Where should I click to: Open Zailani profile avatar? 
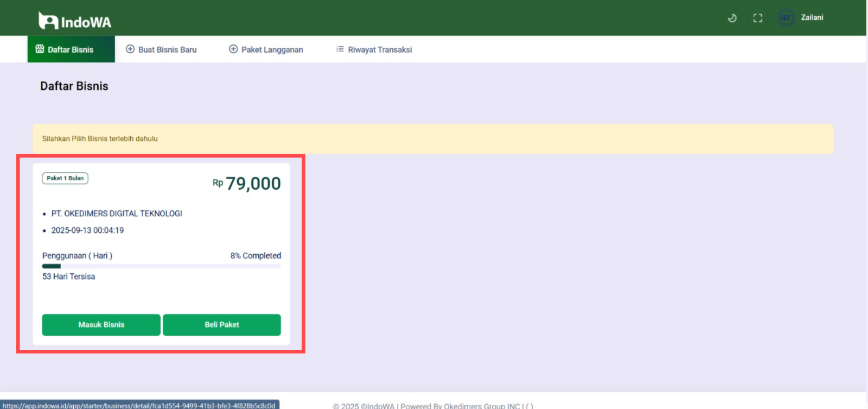coord(786,18)
